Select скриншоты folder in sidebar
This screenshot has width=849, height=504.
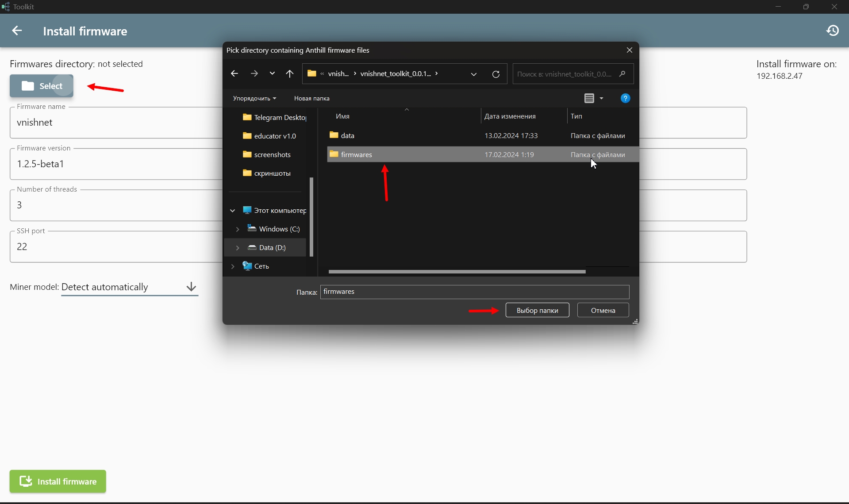click(267, 173)
